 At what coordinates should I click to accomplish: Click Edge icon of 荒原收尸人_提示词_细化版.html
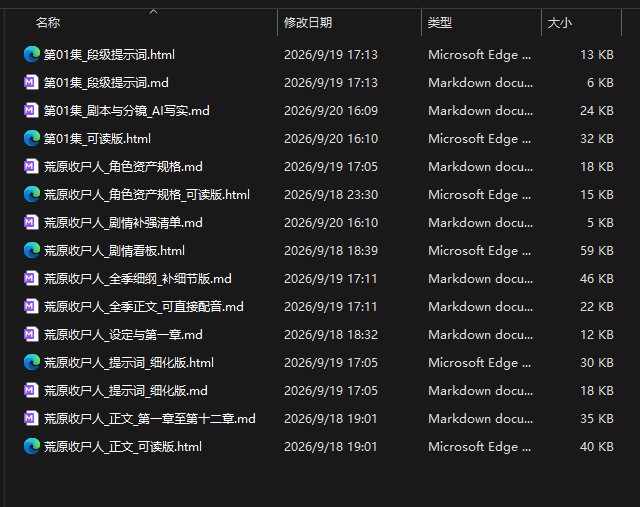(x=31, y=362)
